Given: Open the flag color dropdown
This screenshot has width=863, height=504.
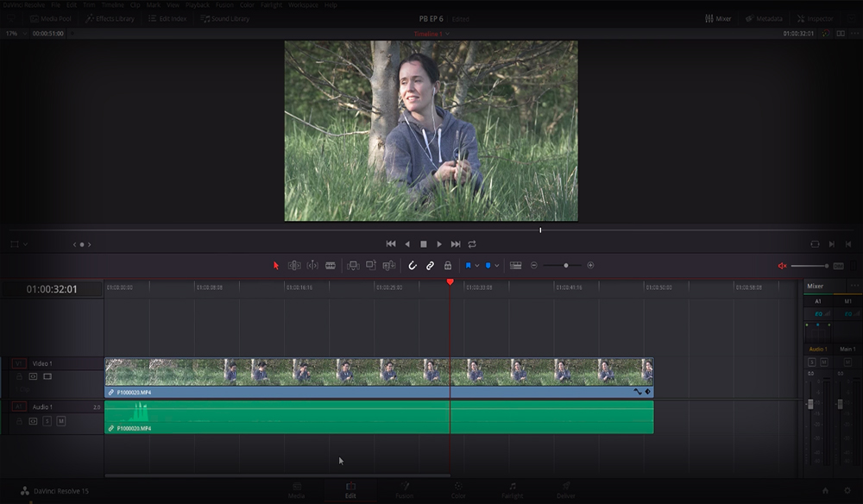Looking at the screenshot, I should (476, 265).
